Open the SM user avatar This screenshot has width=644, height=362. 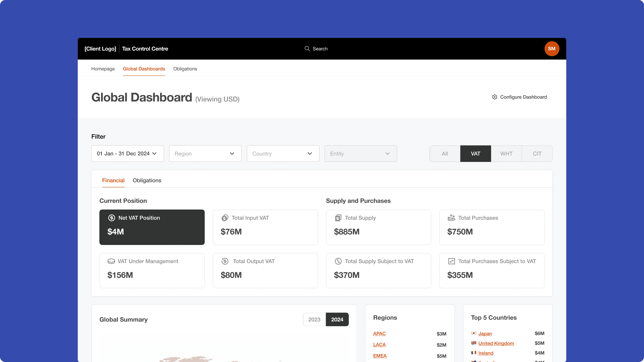[x=552, y=49]
